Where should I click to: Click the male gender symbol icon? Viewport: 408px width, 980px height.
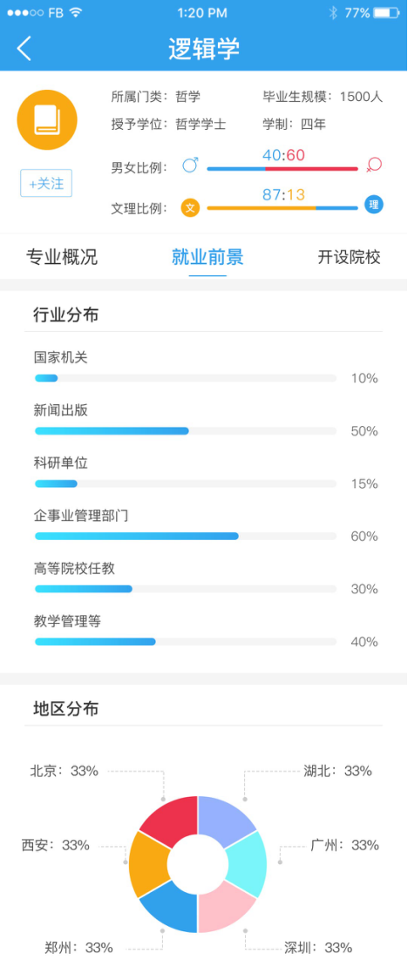point(190,165)
